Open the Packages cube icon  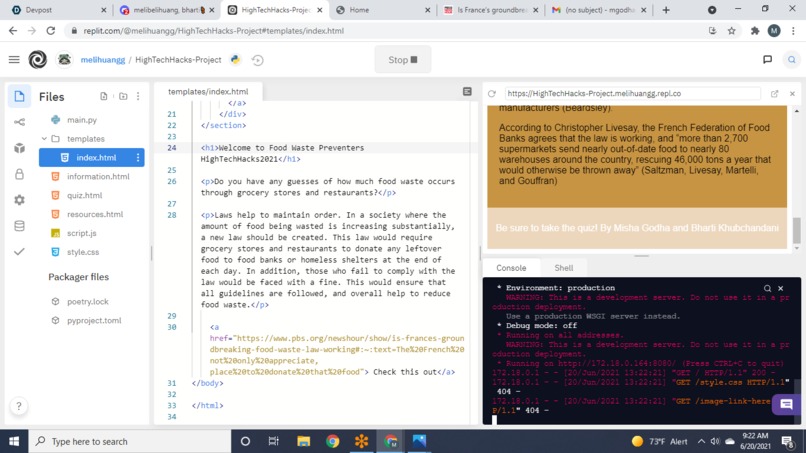(20, 148)
